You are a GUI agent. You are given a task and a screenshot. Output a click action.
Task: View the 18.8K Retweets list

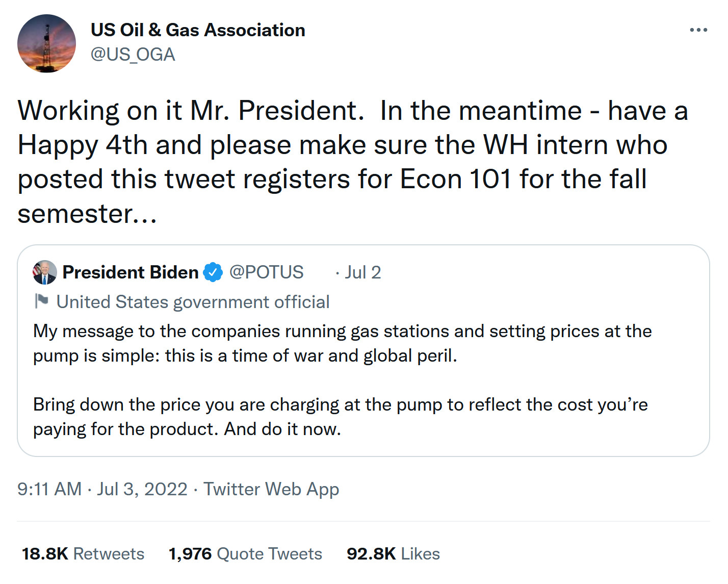tap(83, 554)
